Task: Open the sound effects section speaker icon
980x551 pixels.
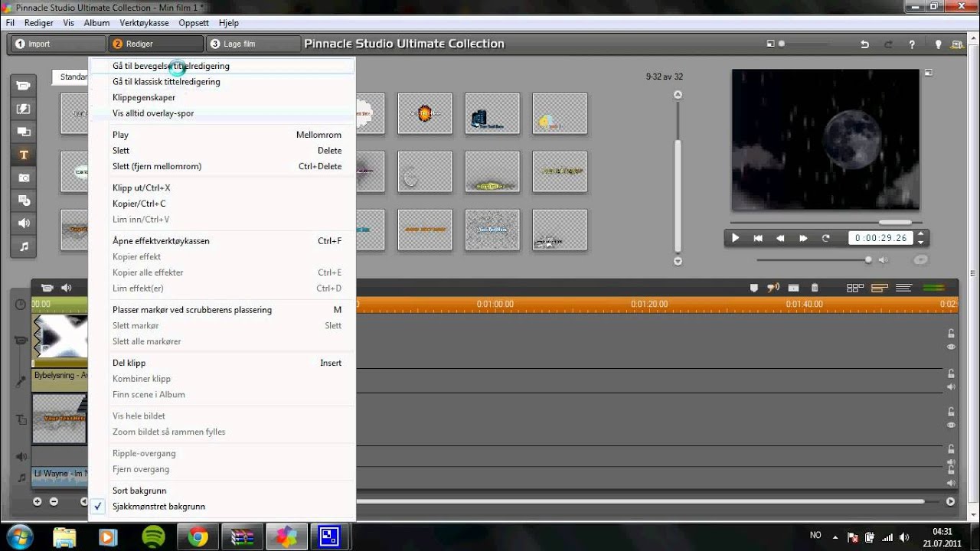Action: (x=24, y=223)
